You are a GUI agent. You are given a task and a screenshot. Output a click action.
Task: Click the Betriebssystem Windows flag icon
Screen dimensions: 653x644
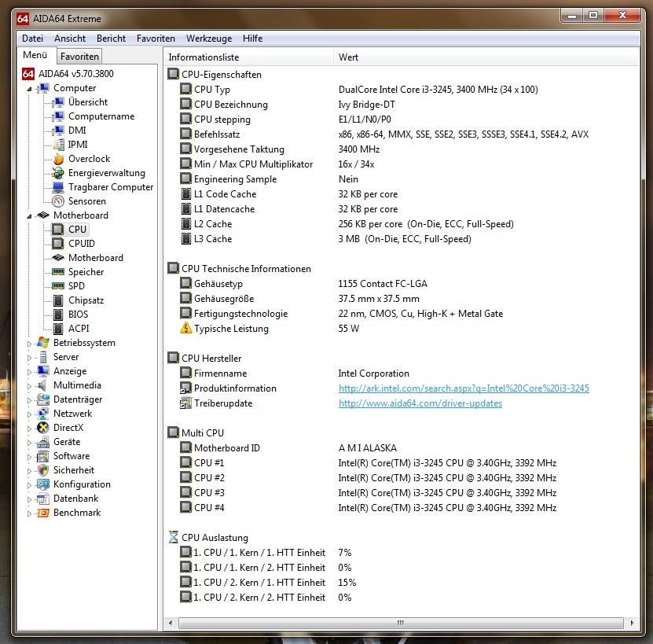coord(43,343)
